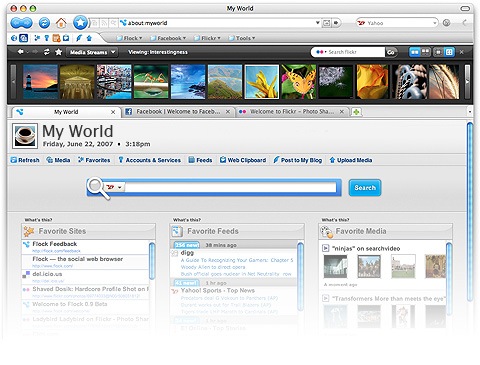Click the media bar star favorite icon
Image resolution: width=480 pixels, height=365 pixels.
coord(59,52)
